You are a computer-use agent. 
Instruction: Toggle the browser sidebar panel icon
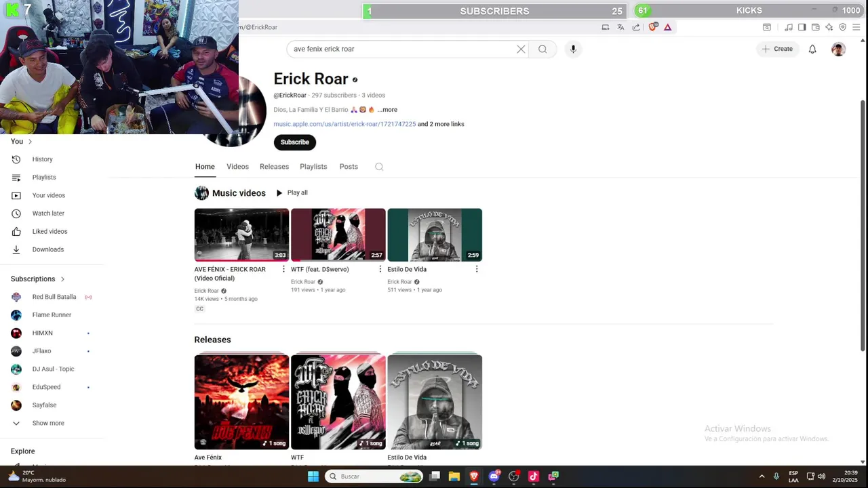tap(802, 27)
